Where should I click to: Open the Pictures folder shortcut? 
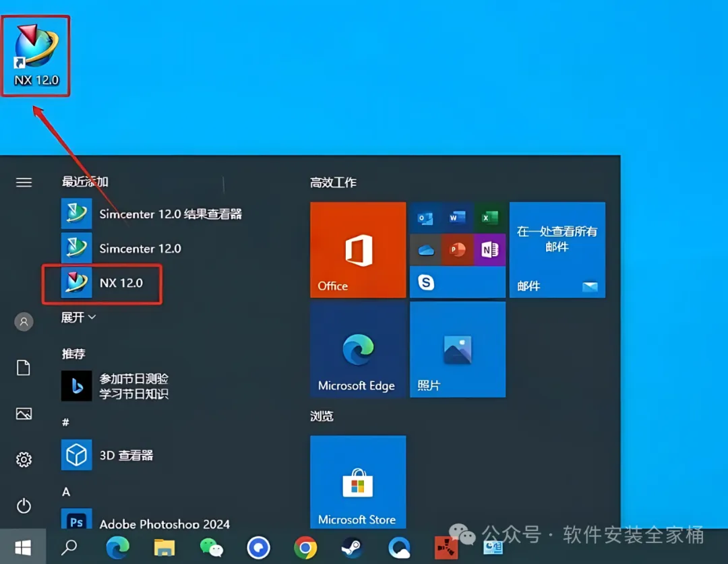pyautogui.click(x=24, y=413)
